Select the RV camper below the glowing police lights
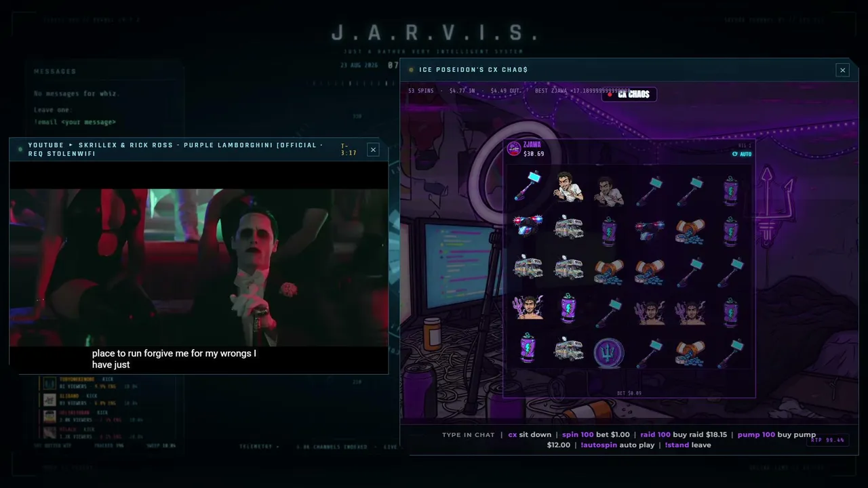Viewport: 868px width, 488px height. coord(528,267)
